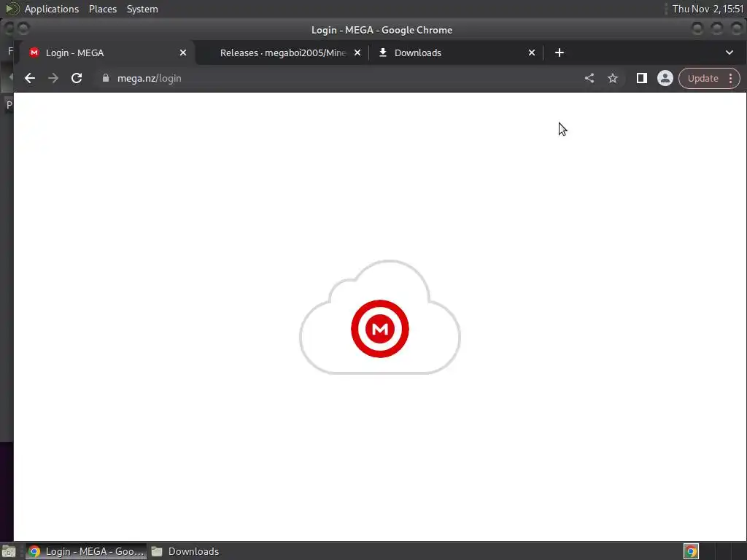This screenshot has height=560, width=747.
Task: Close the Login - MEGA tab
Action: coord(183,52)
